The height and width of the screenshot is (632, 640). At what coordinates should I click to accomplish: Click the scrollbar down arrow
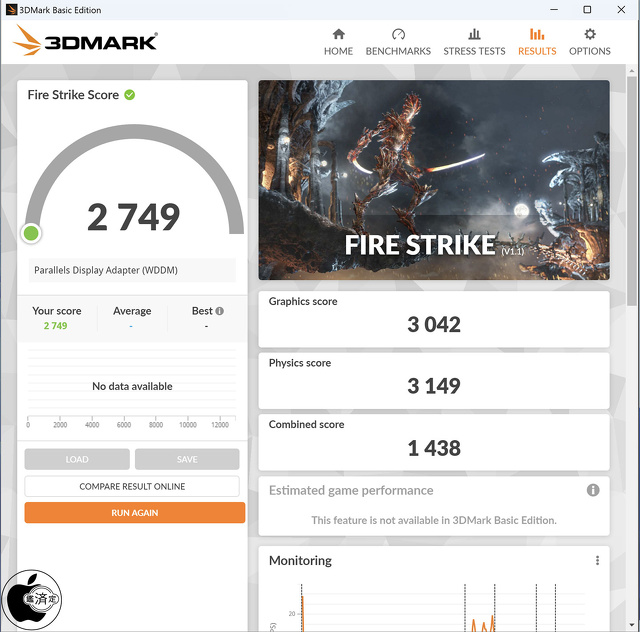point(631,626)
